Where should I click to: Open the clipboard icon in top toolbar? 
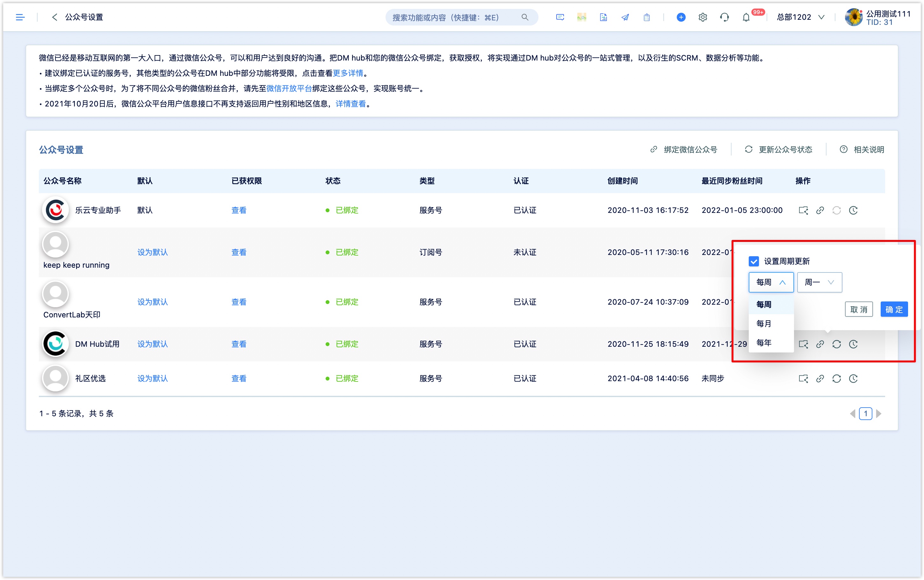click(646, 17)
